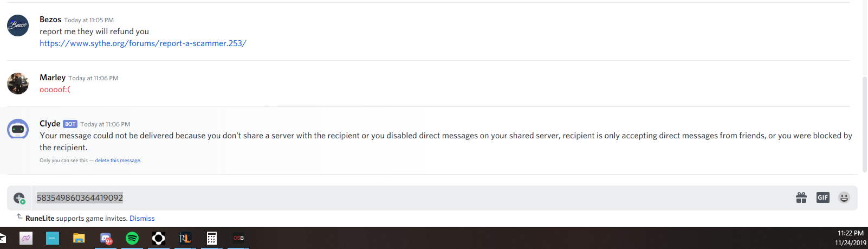Dismiss the RuneLite game invites notice
The height and width of the screenshot is (249, 868).
coord(142,218)
